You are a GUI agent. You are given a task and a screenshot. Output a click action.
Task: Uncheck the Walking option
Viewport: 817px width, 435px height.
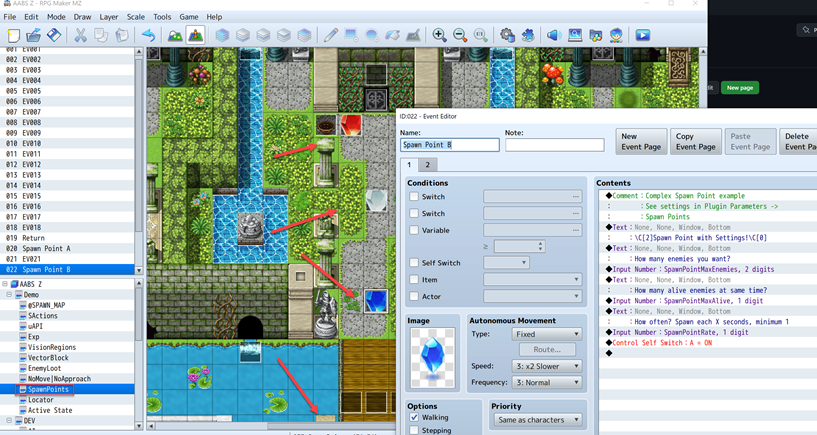point(414,417)
